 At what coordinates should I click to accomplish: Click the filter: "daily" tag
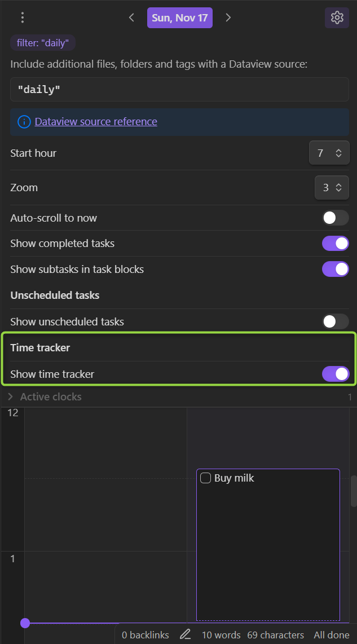pyautogui.click(x=43, y=43)
